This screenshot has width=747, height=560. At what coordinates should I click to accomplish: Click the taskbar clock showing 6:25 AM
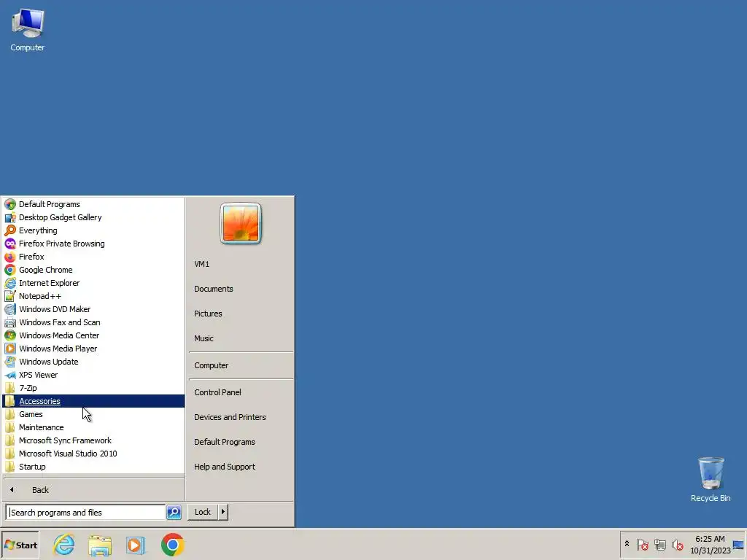tap(710, 545)
